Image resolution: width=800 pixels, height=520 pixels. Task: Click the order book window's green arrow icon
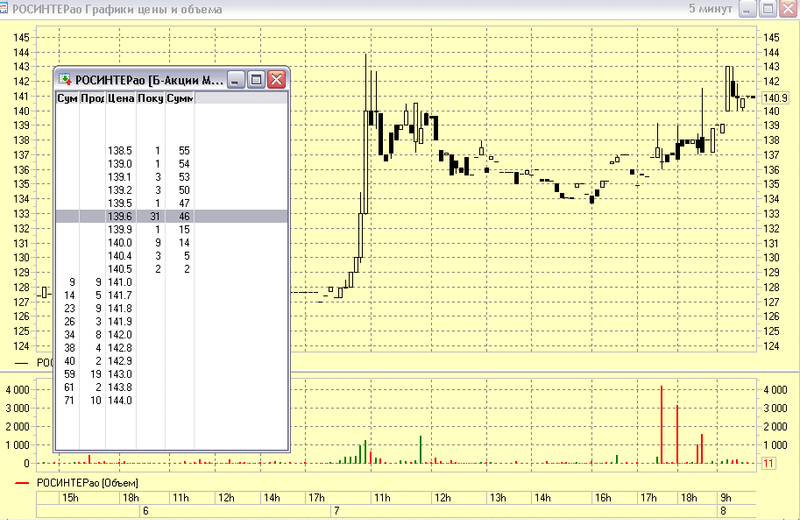[65, 80]
